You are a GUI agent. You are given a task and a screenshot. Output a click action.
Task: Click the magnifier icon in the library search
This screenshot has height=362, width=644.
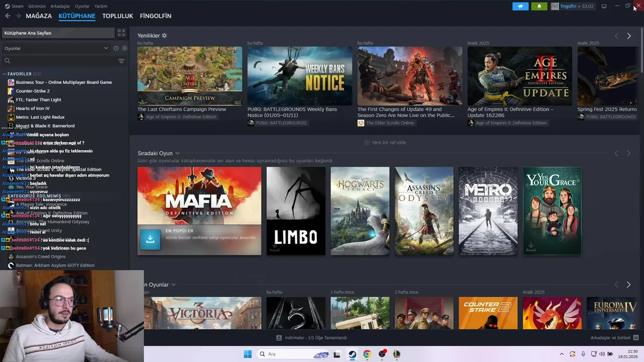(x=7, y=61)
